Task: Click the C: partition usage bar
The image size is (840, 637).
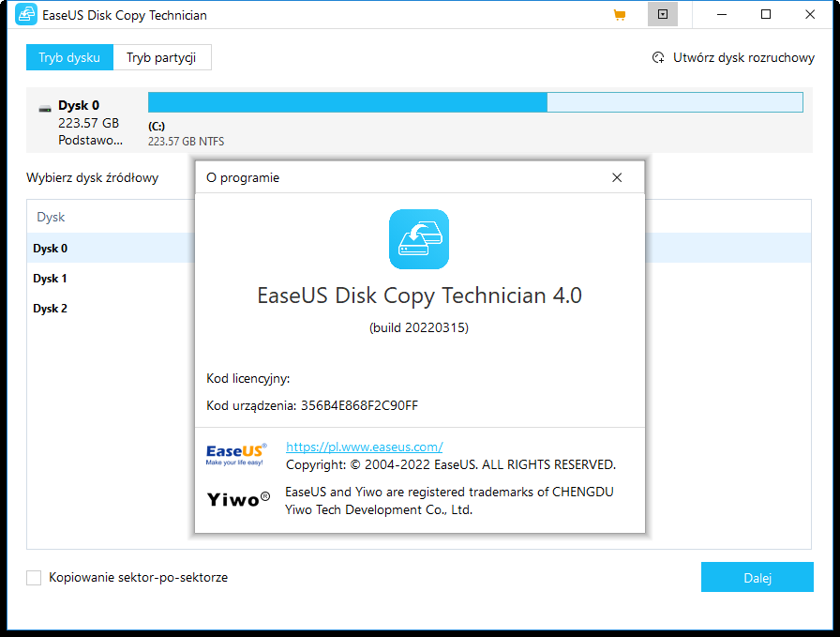Action: pos(475,102)
